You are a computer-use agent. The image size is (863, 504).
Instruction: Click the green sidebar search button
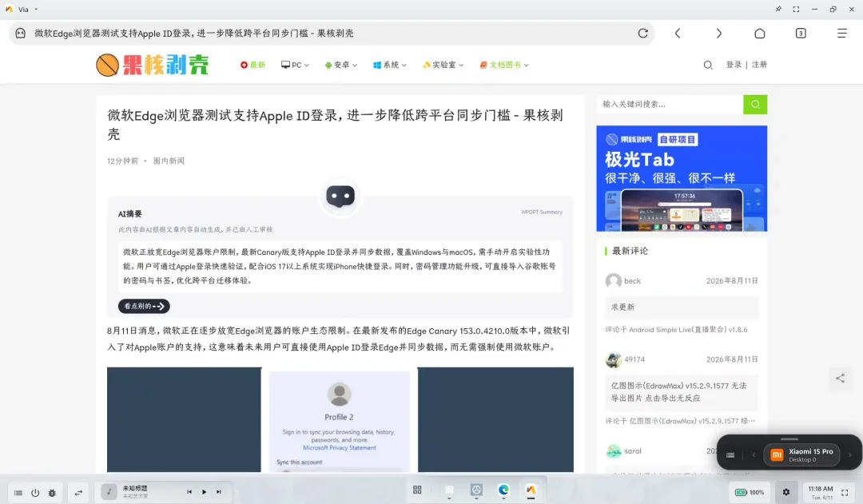(755, 104)
